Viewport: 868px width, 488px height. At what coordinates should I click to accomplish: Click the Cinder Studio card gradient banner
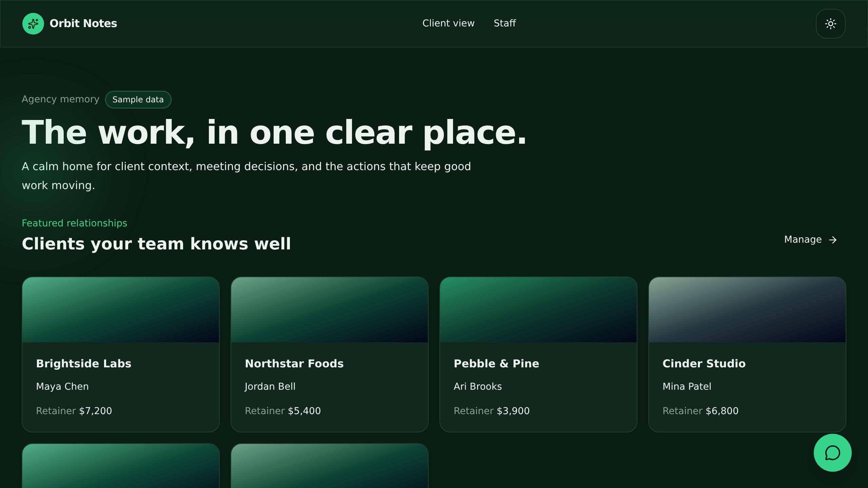[x=747, y=310]
